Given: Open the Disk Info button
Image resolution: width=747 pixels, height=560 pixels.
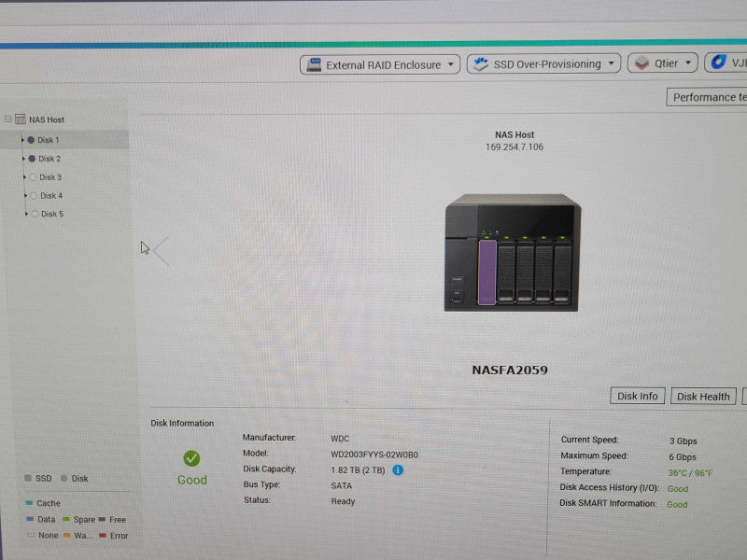Looking at the screenshot, I should pyautogui.click(x=638, y=396).
